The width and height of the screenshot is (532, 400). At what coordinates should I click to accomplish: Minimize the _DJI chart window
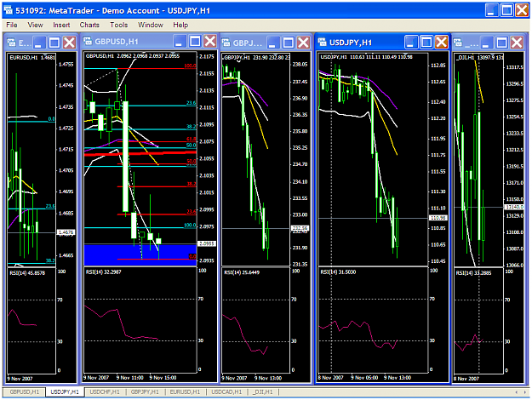(486, 43)
